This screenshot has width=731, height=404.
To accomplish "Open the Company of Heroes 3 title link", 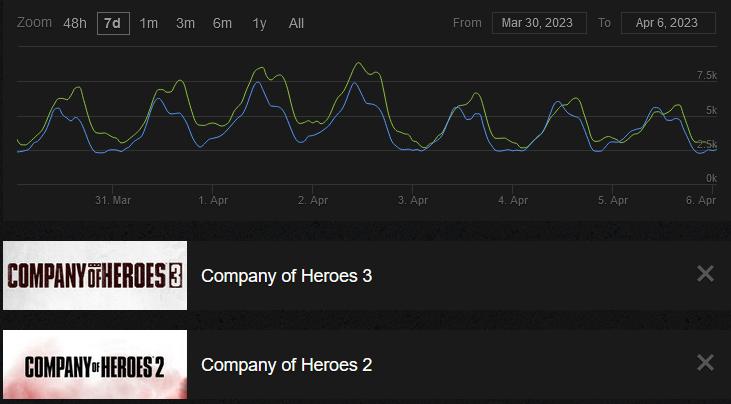I will pyautogui.click(x=286, y=275).
